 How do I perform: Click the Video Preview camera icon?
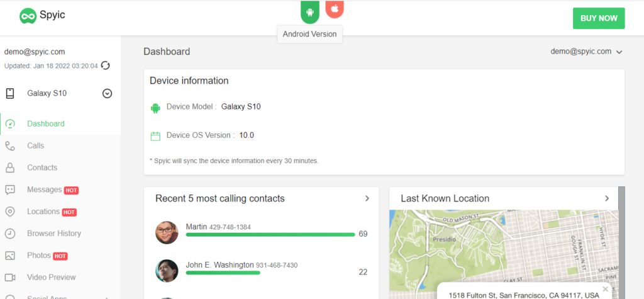10,278
